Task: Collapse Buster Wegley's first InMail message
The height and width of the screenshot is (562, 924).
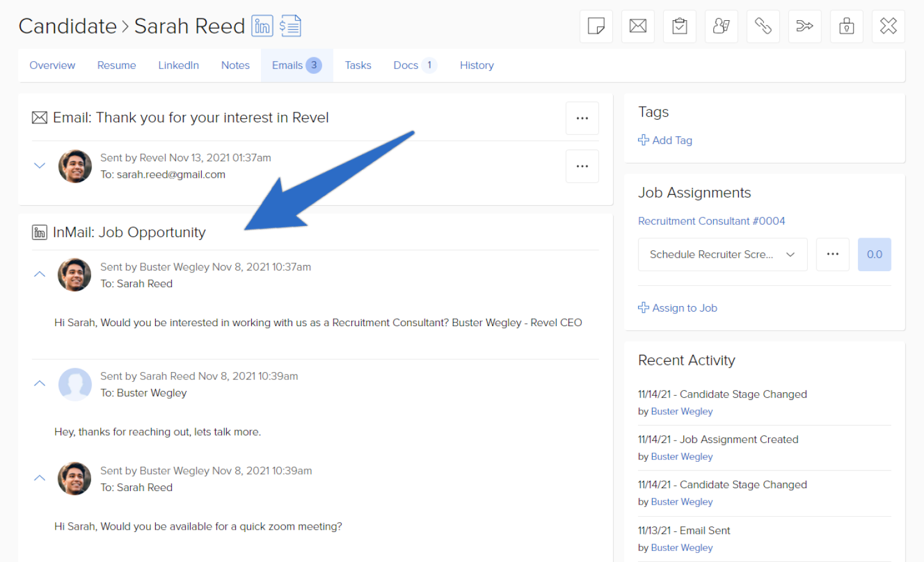Action: click(x=39, y=274)
